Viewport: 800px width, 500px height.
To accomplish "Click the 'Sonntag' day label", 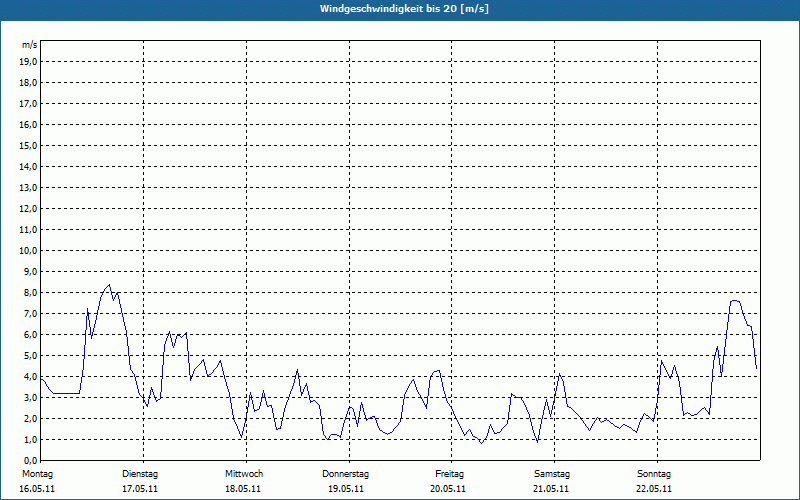I will [x=654, y=474].
